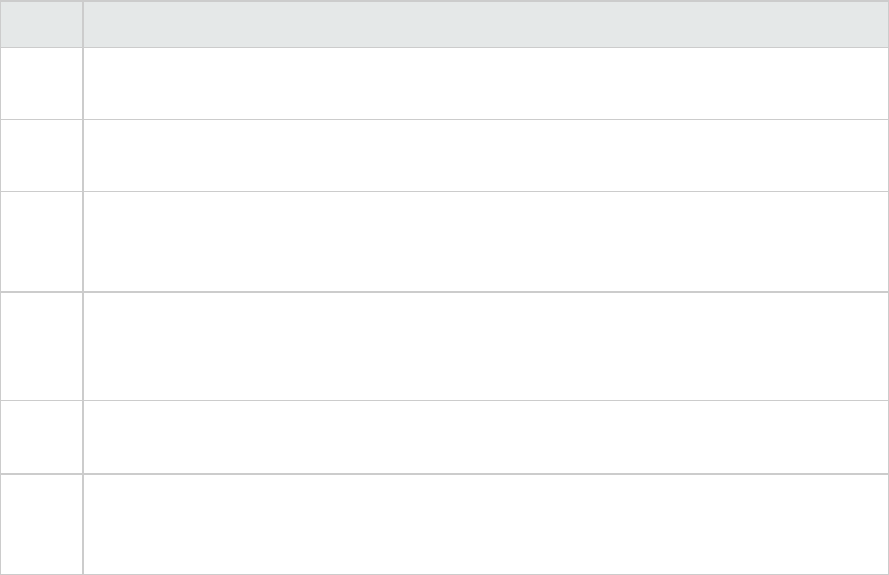Select the fifth row's narrow left cell

point(41,437)
